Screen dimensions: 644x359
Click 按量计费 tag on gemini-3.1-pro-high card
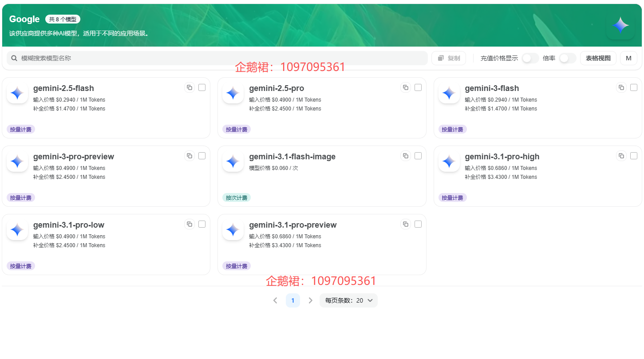(x=453, y=197)
